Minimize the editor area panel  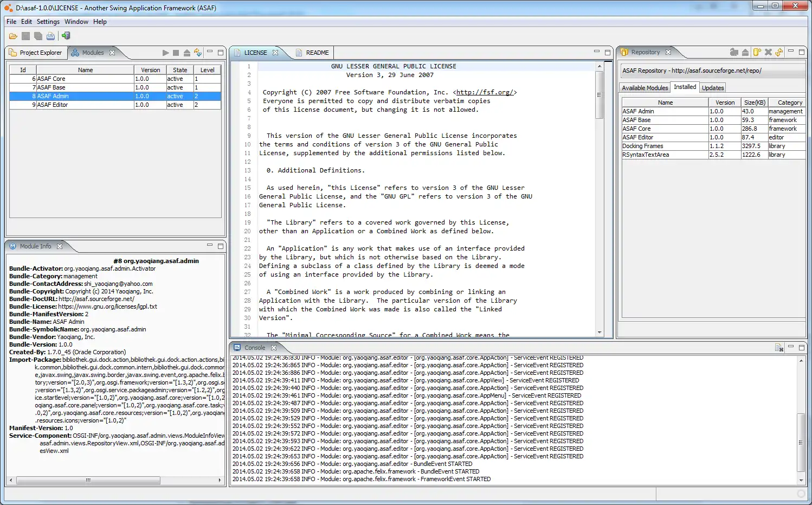(x=597, y=52)
